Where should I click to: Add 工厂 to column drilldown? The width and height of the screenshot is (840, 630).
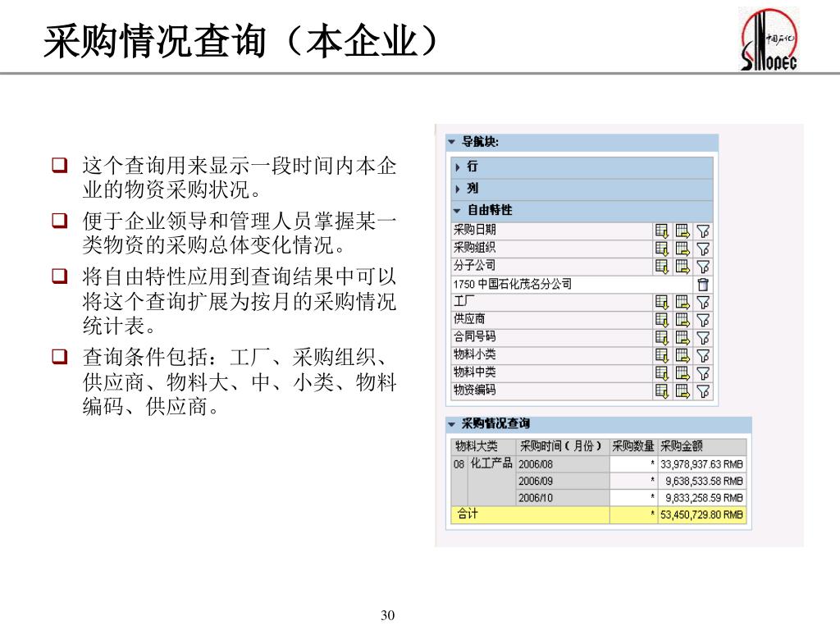click(x=682, y=302)
